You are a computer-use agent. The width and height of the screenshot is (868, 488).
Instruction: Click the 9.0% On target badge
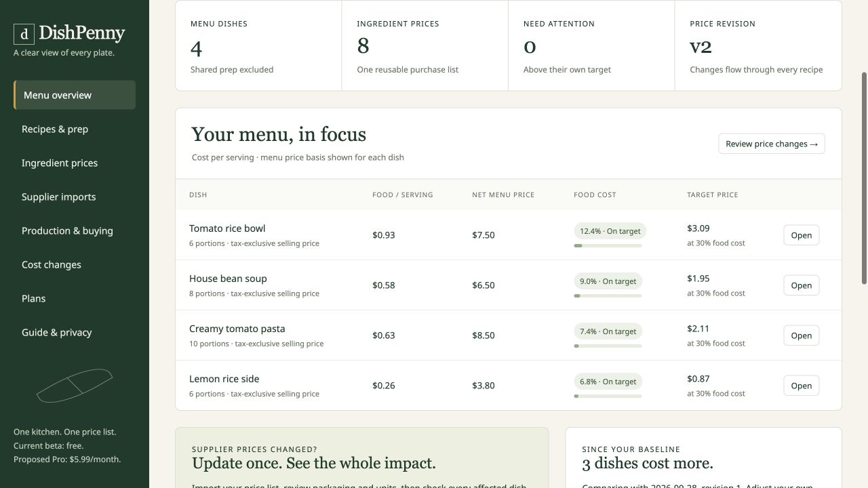[608, 281]
